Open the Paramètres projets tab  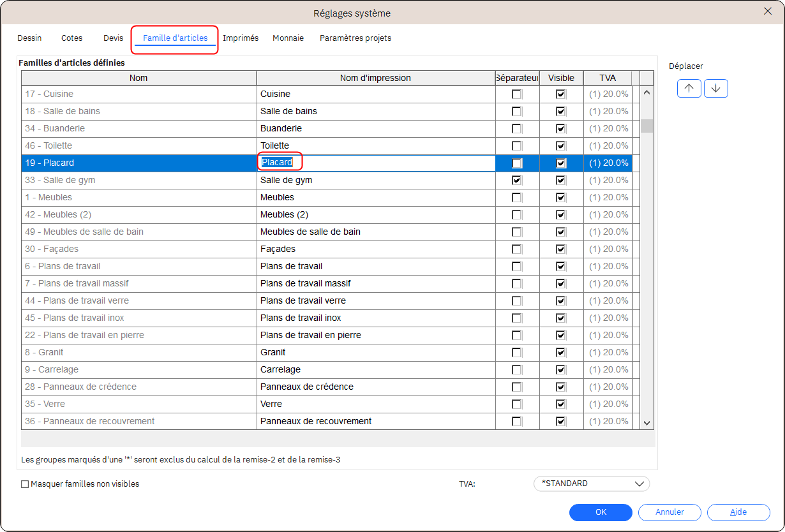tap(355, 38)
